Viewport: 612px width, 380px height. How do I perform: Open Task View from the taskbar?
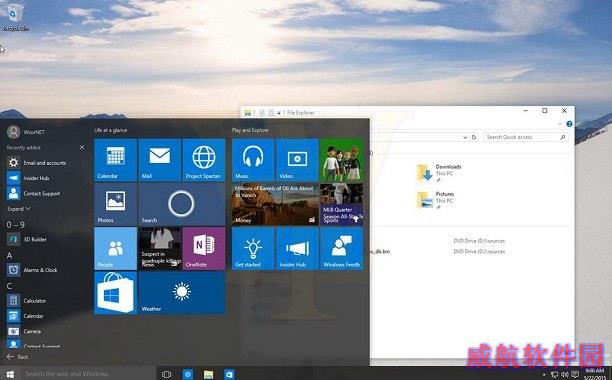click(166, 374)
